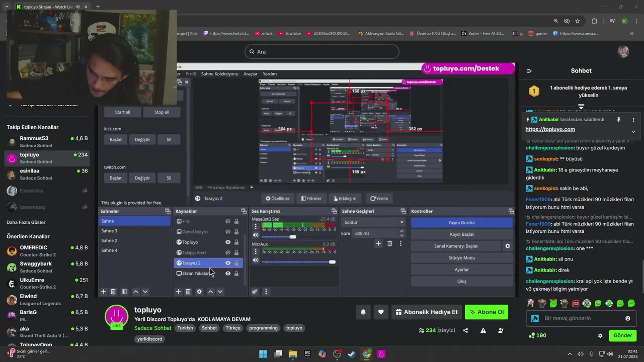The image size is (644, 362).
Task: Select Sahne 3 in the scenes list
Action: pyautogui.click(x=134, y=231)
